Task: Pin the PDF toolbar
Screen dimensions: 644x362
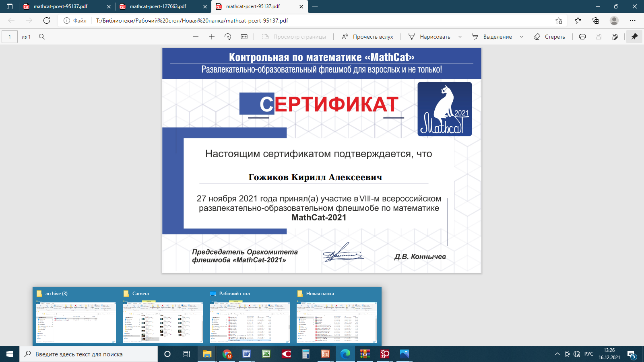Action: [x=634, y=37]
